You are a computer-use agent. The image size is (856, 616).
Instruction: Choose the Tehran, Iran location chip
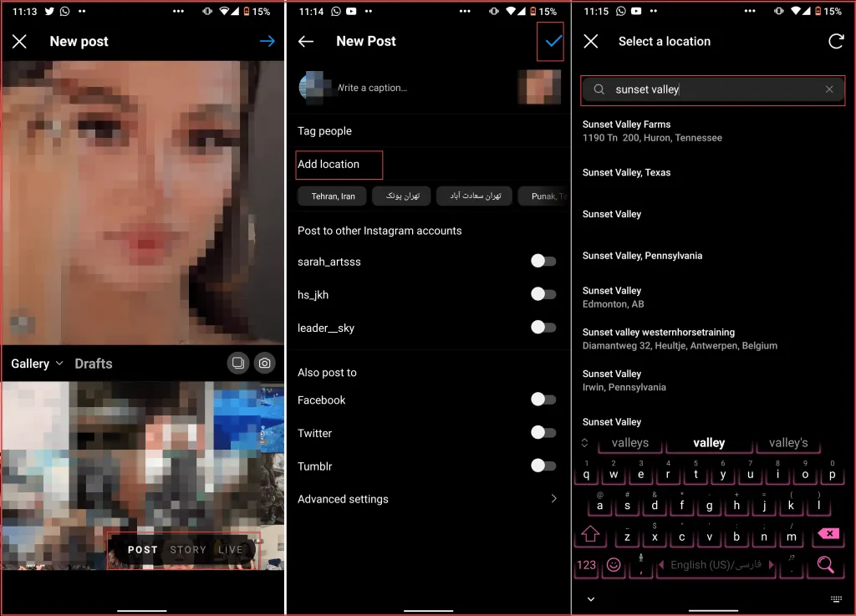pyautogui.click(x=333, y=196)
